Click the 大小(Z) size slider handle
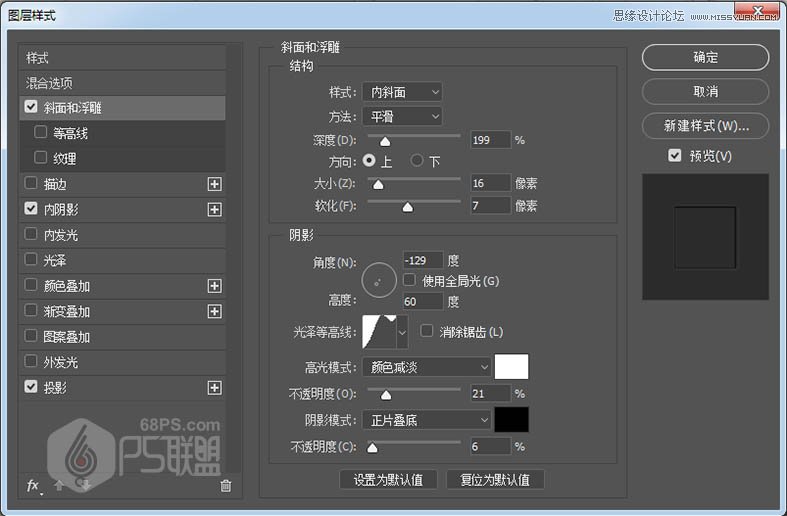This screenshot has height=516, width=787. 378,184
